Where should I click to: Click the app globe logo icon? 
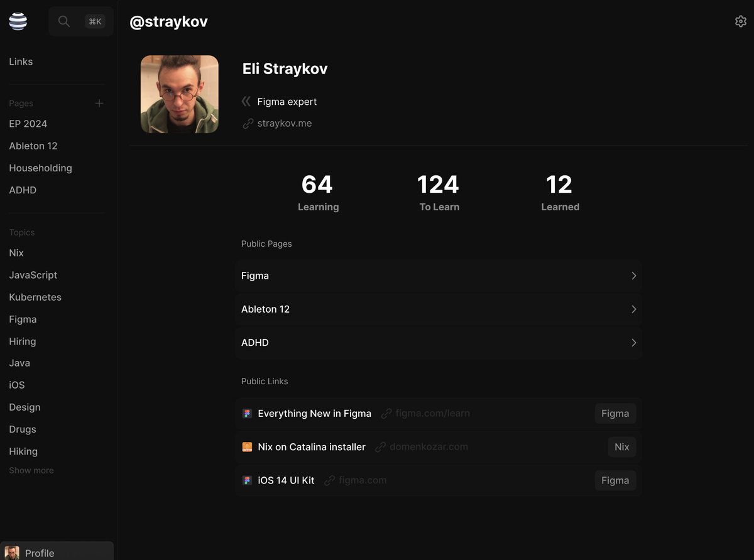pos(18,21)
